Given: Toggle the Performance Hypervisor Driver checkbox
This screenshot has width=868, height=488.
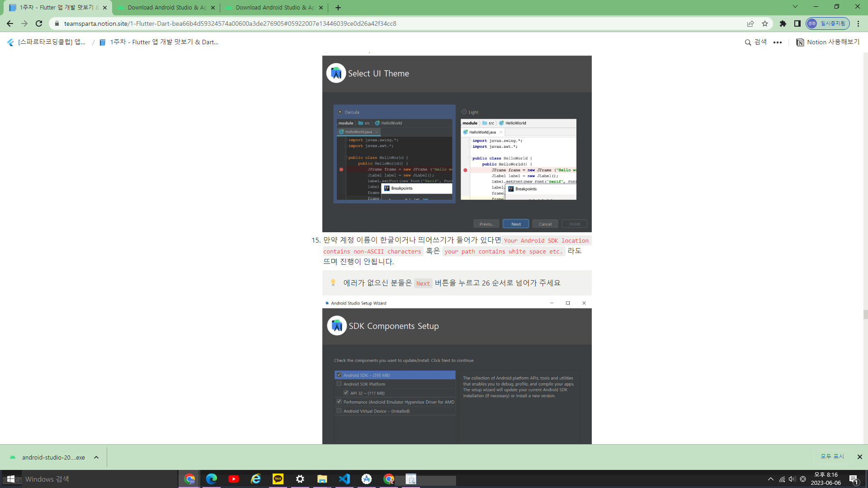Looking at the screenshot, I should [339, 402].
